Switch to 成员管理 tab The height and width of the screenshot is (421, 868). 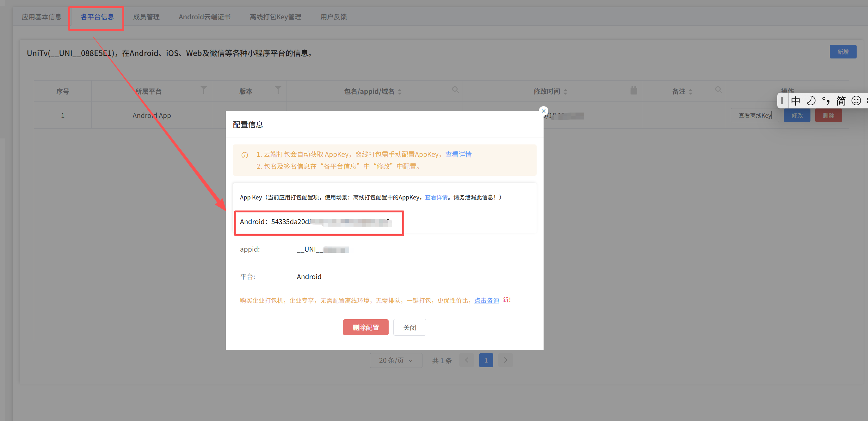[146, 17]
